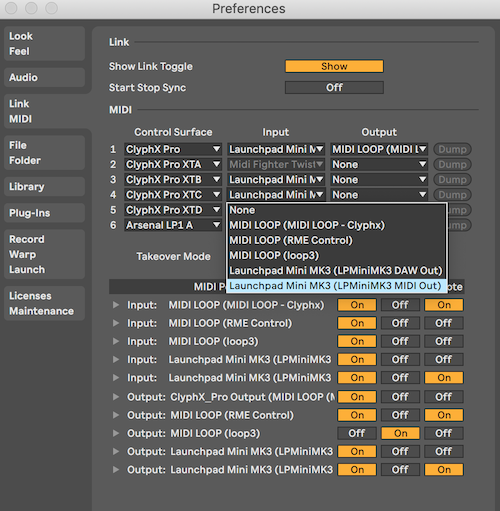Toggle Sync for Output MIDI LOOP (RME Control)
500x511 pixels.
click(400, 415)
